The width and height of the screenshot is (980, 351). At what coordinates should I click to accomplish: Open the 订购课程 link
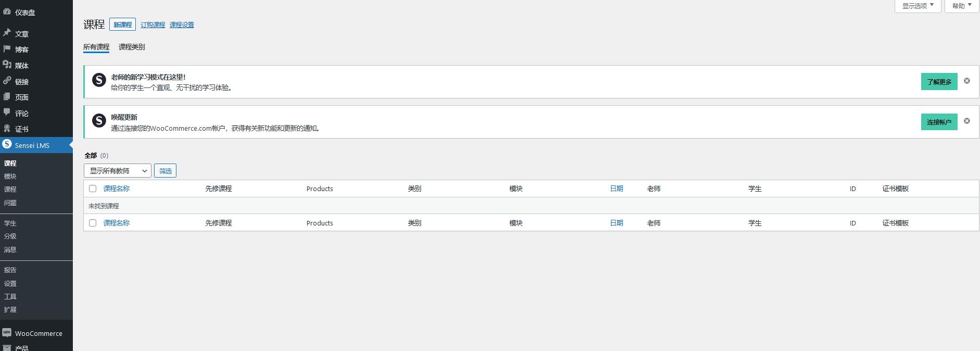[152, 24]
